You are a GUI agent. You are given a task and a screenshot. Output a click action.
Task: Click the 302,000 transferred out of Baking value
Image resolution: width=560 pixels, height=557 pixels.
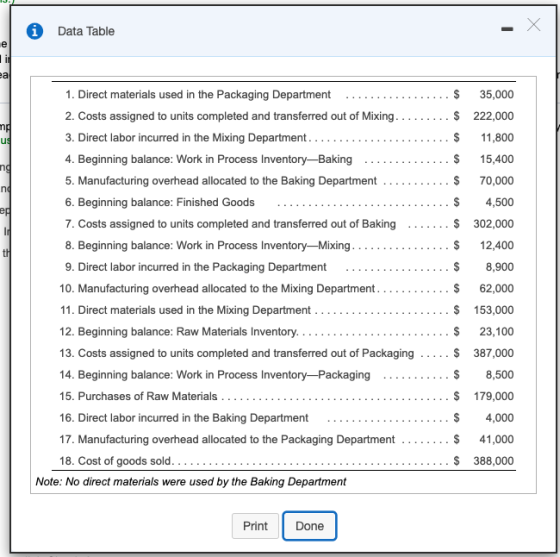(494, 224)
